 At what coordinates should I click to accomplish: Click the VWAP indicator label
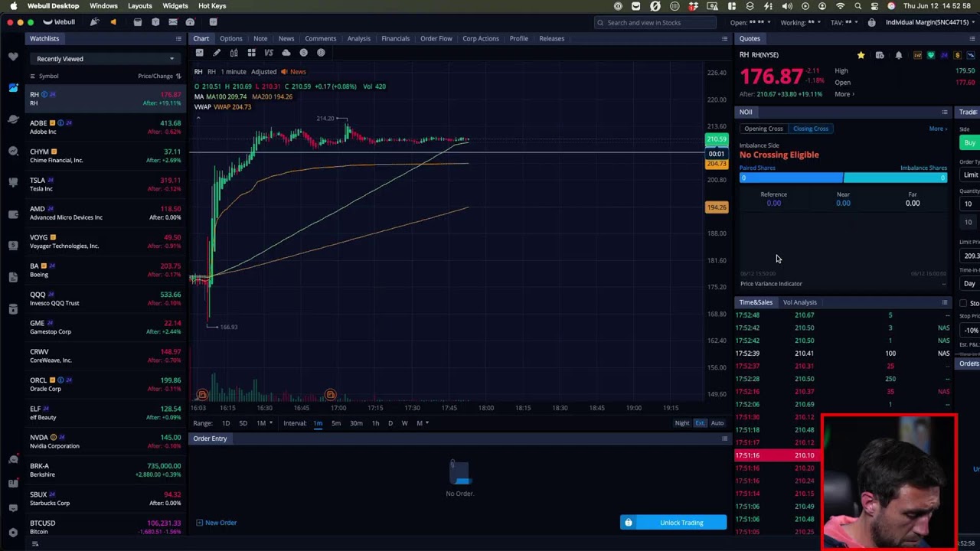pos(223,107)
